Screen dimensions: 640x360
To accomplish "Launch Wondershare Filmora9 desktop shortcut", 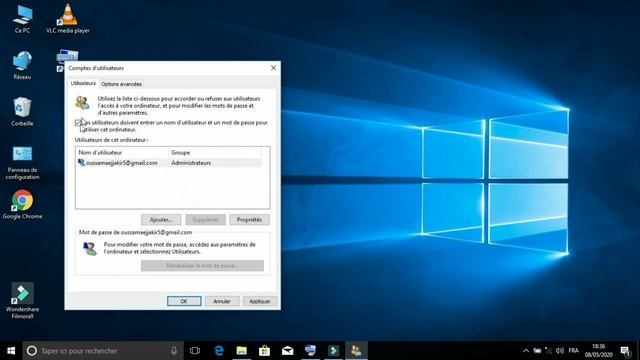I will 22,300.
